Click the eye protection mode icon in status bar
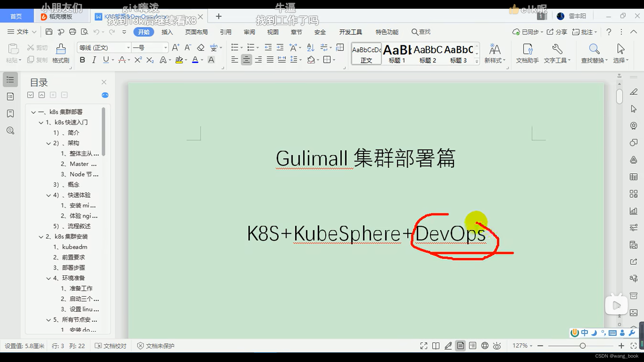 (497, 346)
